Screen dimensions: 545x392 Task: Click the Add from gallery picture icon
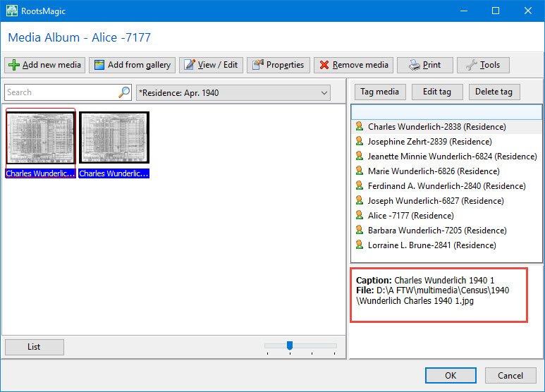tap(99, 65)
